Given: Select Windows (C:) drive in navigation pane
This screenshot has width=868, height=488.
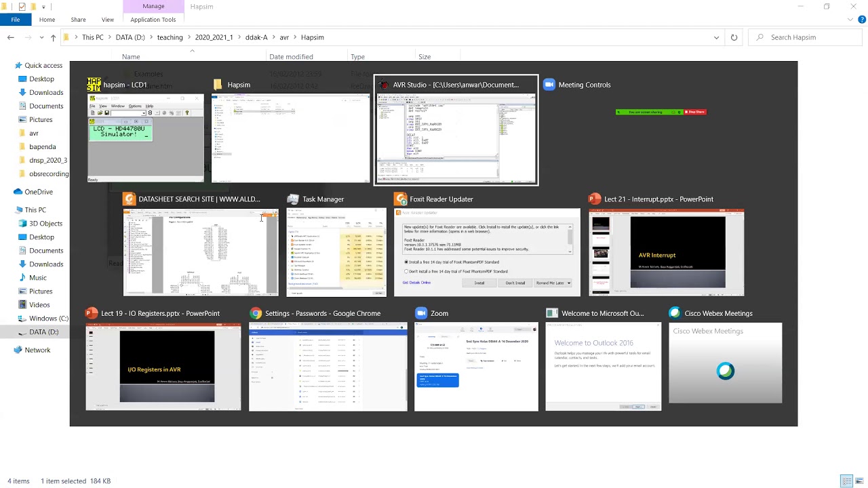Looking at the screenshot, I should tap(48, 319).
